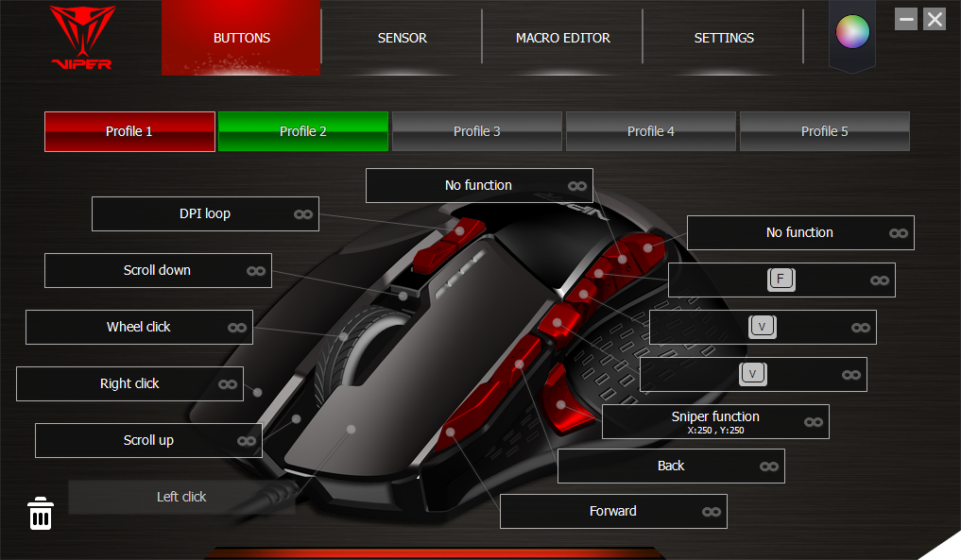Image resolution: width=961 pixels, height=560 pixels.
Task: Select Profile 3
Action: coord(477,131)
